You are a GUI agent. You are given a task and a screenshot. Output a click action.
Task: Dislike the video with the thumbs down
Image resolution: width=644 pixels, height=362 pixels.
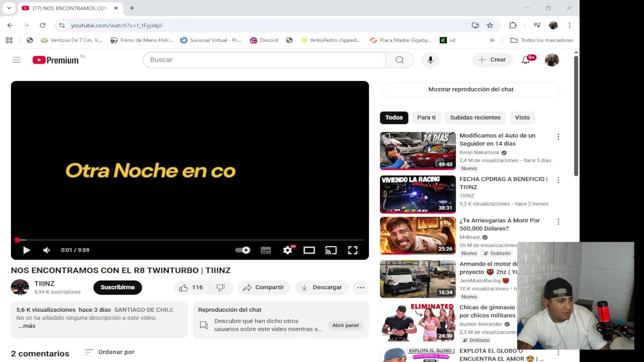[x=221, y=288]
